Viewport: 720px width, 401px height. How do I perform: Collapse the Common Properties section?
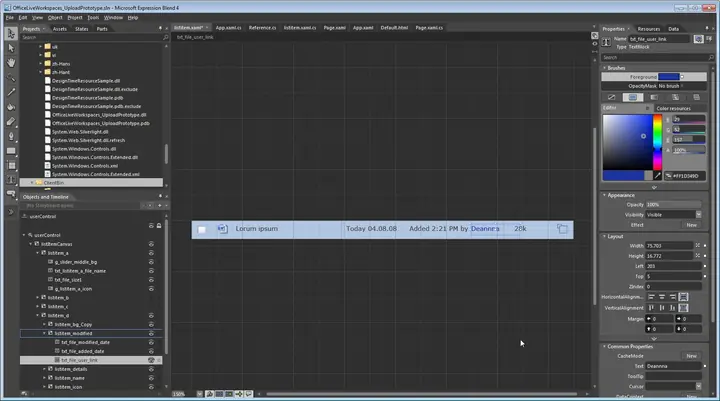point(604,346)
